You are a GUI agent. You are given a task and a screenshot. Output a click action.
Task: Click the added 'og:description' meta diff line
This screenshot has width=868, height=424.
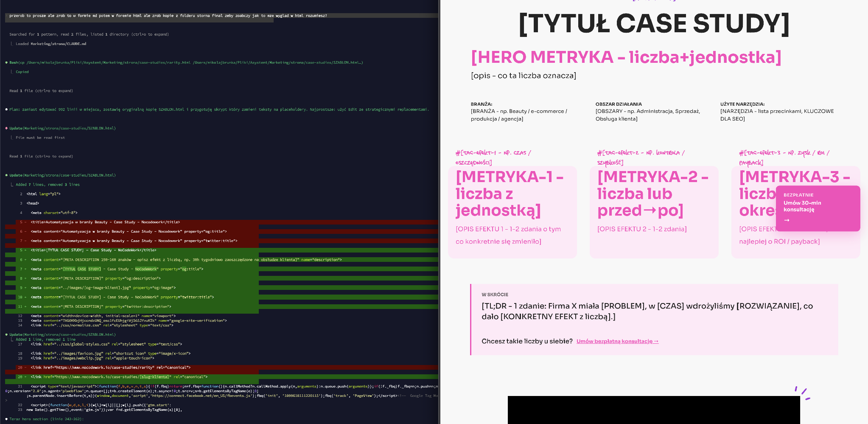(95, 278)
